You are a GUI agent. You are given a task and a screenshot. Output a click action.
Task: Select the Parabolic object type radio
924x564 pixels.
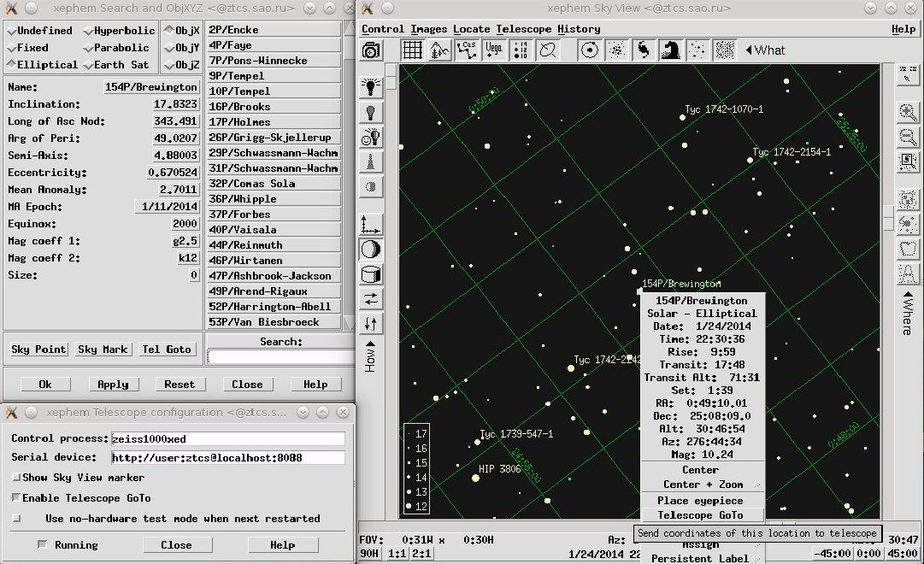[116, 48]
